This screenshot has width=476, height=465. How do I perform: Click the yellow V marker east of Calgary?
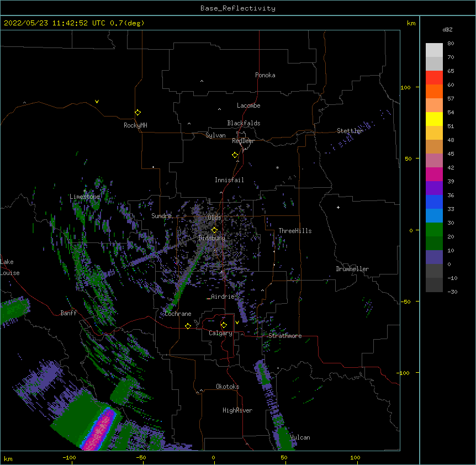(237, 323)
